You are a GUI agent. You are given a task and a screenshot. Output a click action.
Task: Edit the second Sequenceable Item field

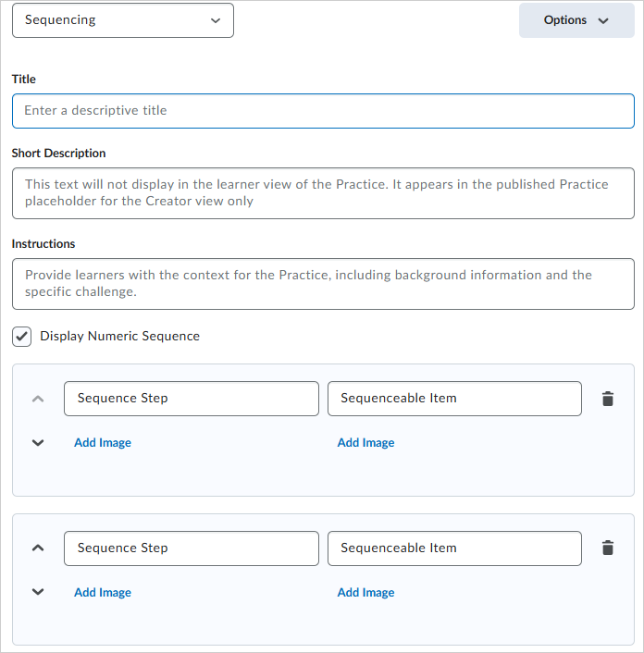pos(454,548)
